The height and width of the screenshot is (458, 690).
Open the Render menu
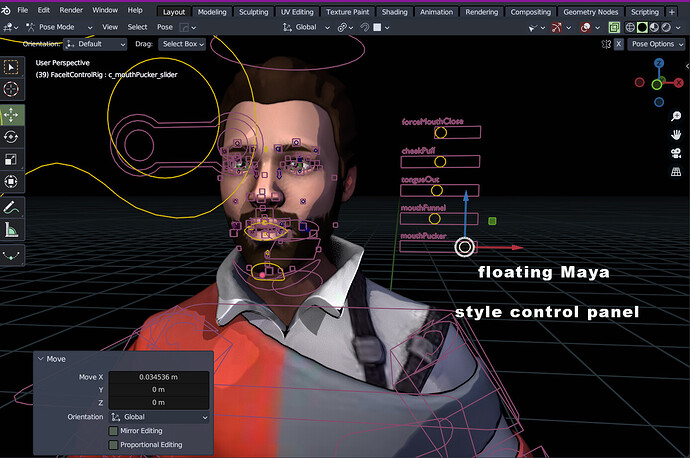tap(71, 10)
